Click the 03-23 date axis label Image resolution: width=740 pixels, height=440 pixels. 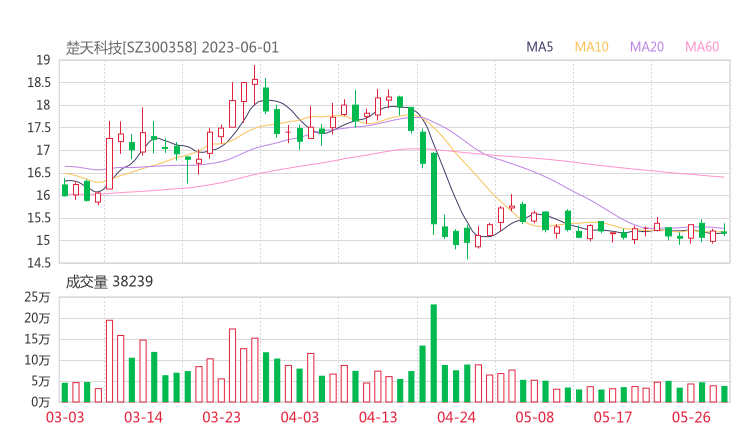221,417
